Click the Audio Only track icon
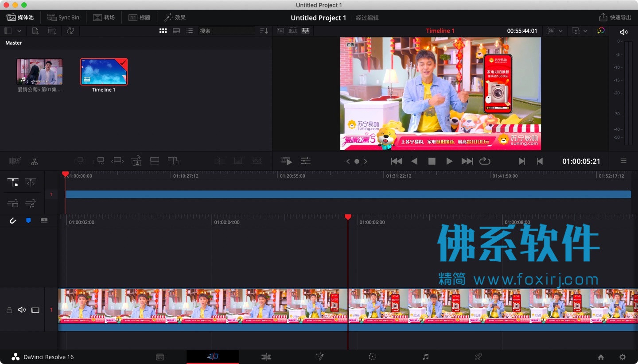Viewport: 638px width, 364px height. click(x=30, y=204)
